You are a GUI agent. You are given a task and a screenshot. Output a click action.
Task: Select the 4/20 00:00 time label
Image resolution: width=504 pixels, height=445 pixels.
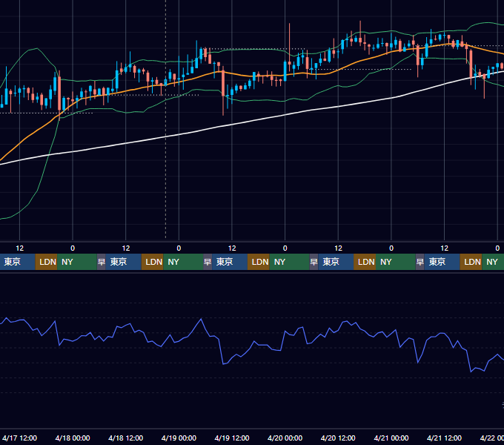click(285, 438)
